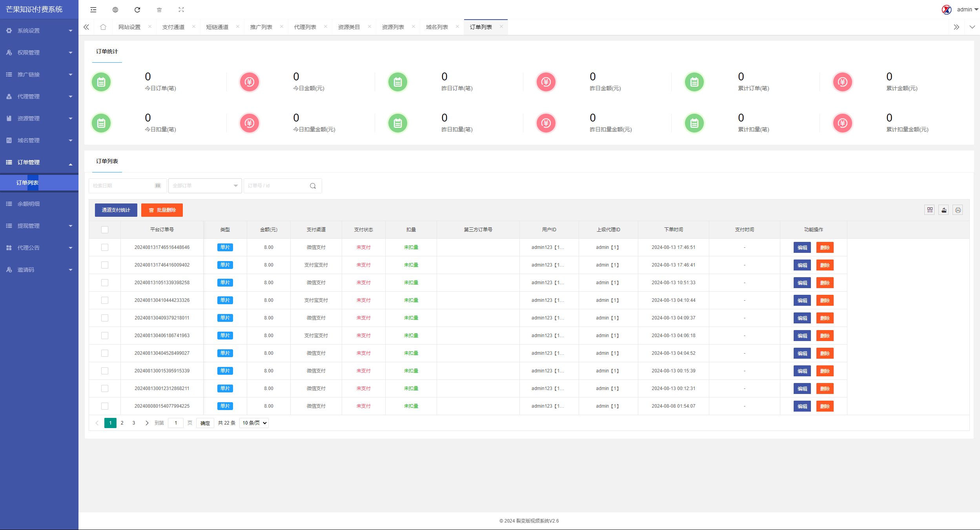Expand 系统设置 sidebar menu

point(39,31)
